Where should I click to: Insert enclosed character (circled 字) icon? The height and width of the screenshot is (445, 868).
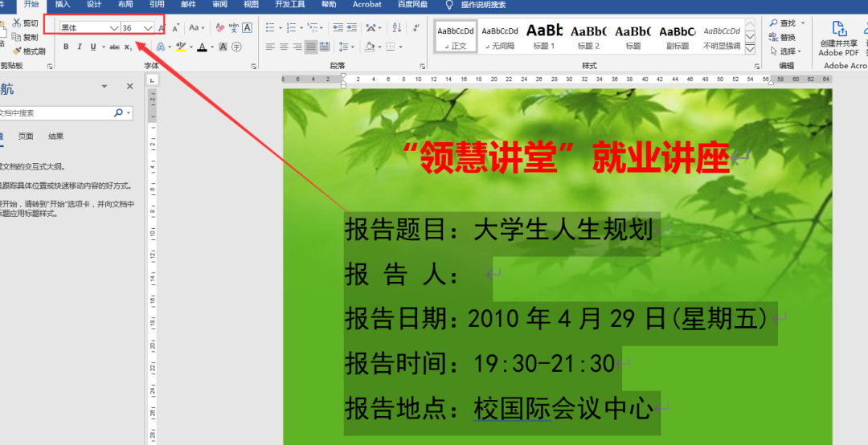(x=236, y=47)
